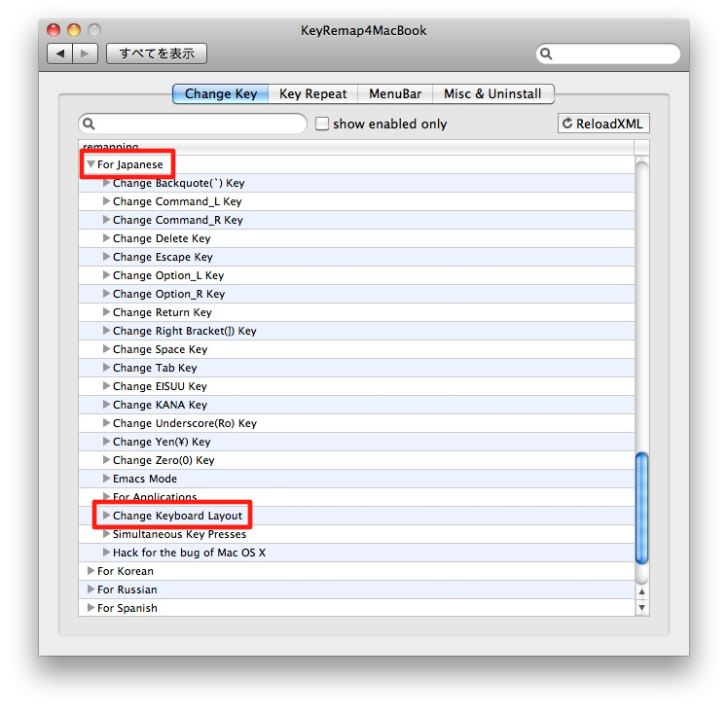728x714 pixels.
Task: Open the MenuBar tab
Action: (x=394, y=94)
